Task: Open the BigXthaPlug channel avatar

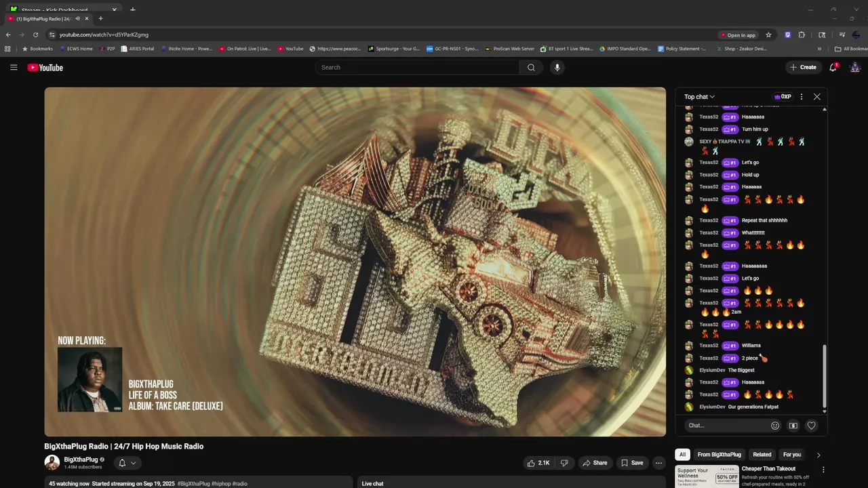Action: click(52, 463)
